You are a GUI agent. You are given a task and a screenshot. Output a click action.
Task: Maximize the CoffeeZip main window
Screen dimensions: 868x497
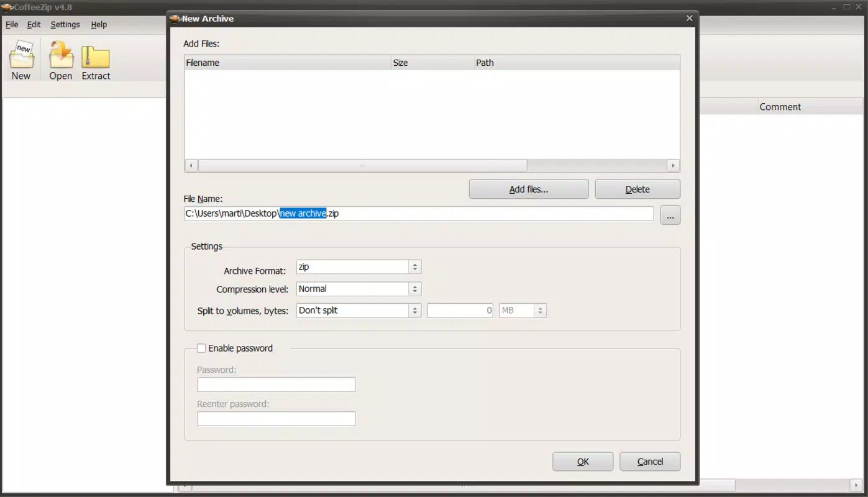tap(847, 7)
